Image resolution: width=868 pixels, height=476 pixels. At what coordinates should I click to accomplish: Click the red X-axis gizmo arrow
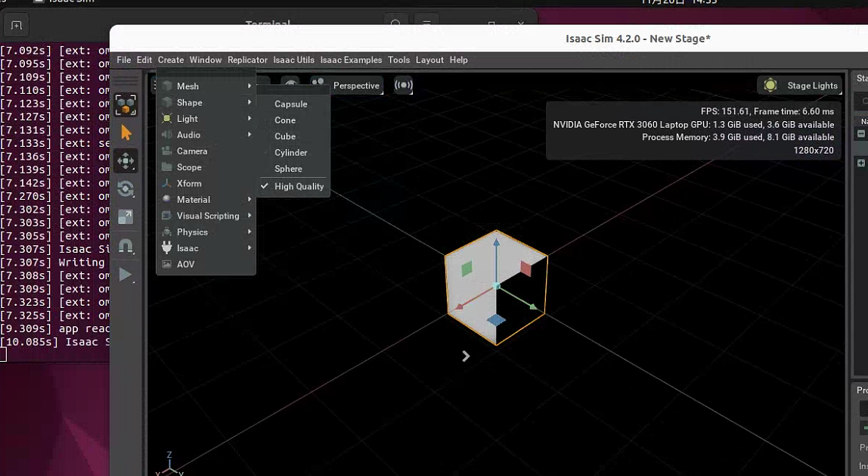(460, 307)
